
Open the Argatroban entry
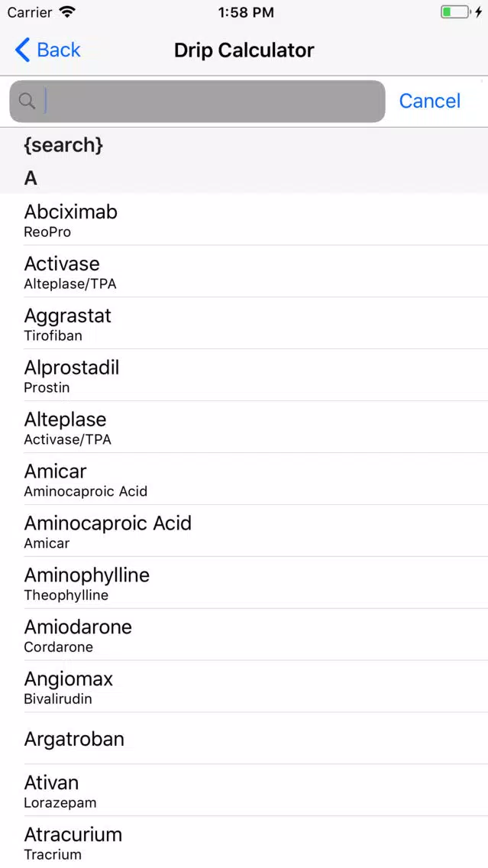(244, 739)
